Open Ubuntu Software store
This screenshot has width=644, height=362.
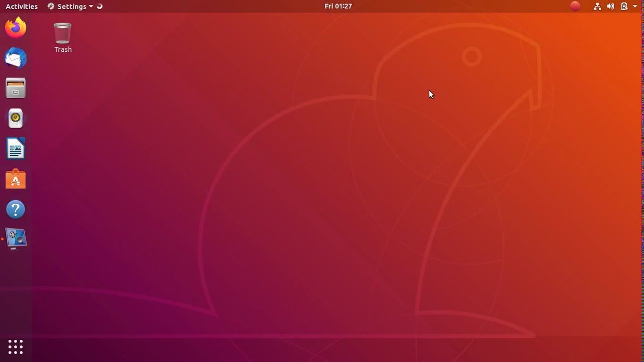16,179
